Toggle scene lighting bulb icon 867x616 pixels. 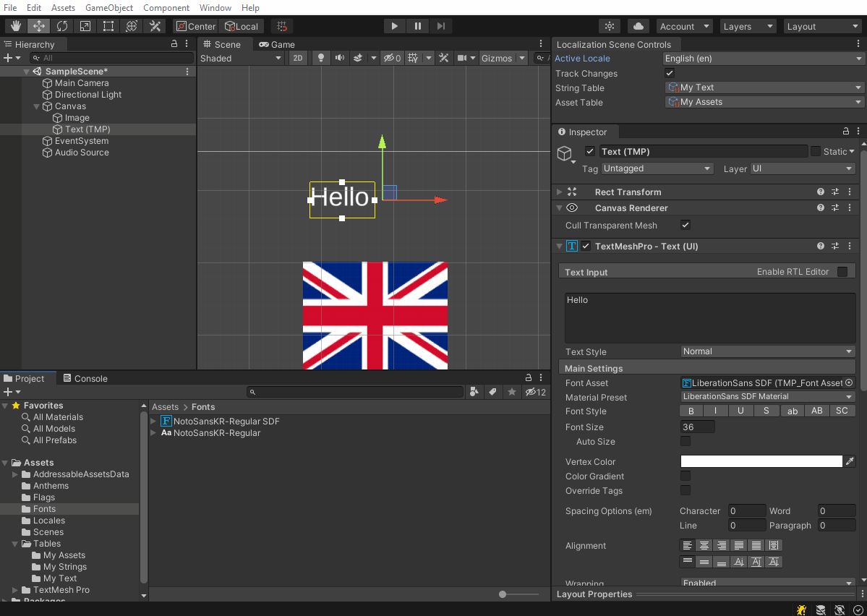tap(321, 59)
